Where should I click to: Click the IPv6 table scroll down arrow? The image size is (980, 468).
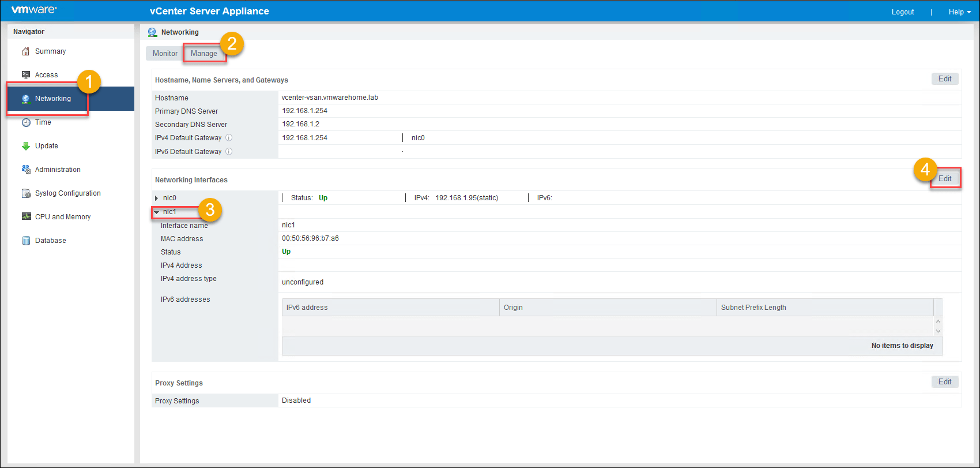938,331
